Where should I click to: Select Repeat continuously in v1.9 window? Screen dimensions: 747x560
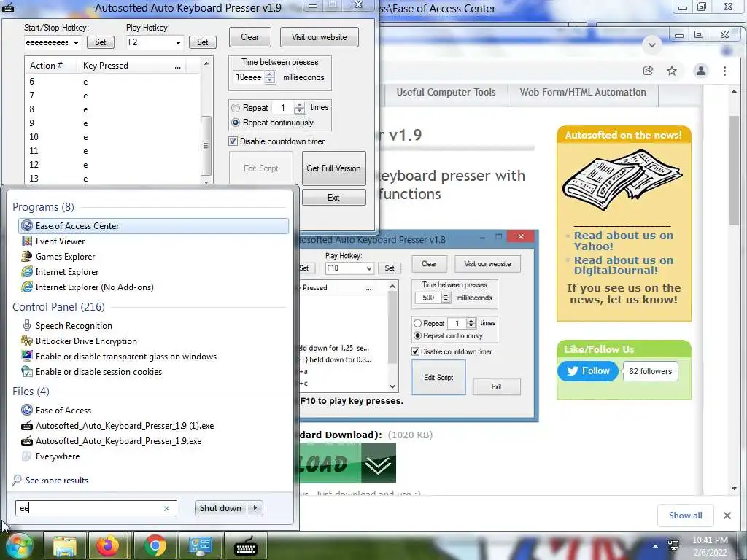[236, 122]
